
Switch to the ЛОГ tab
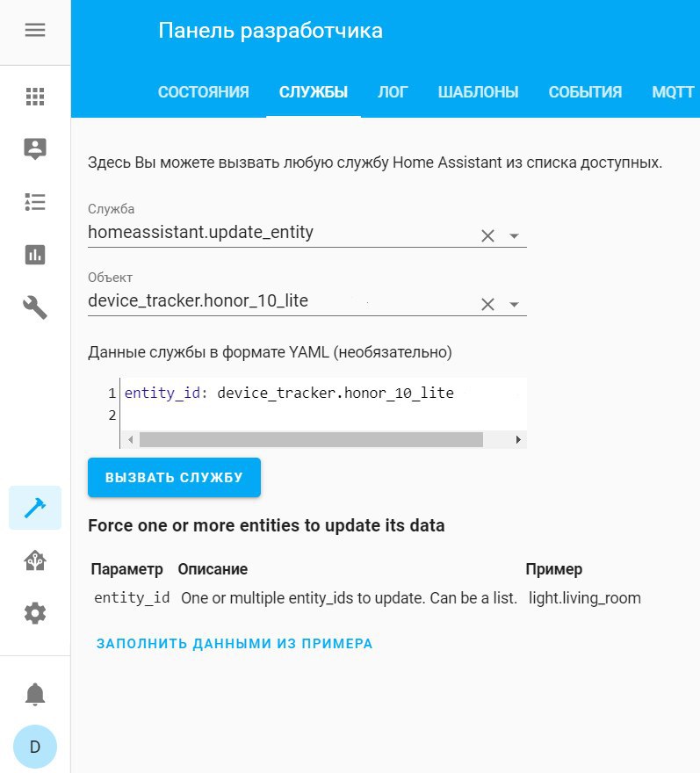point(393,92)
